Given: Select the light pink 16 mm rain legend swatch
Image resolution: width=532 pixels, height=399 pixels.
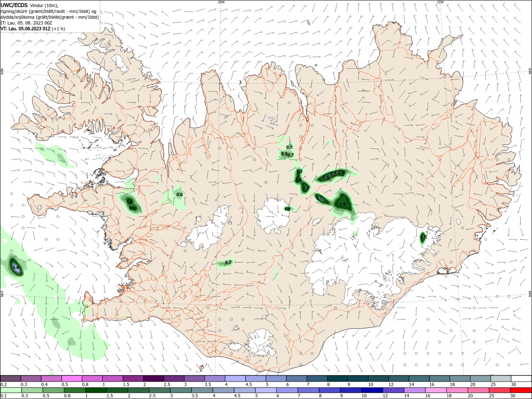Looking at the screenshot, I should (436, 390).
